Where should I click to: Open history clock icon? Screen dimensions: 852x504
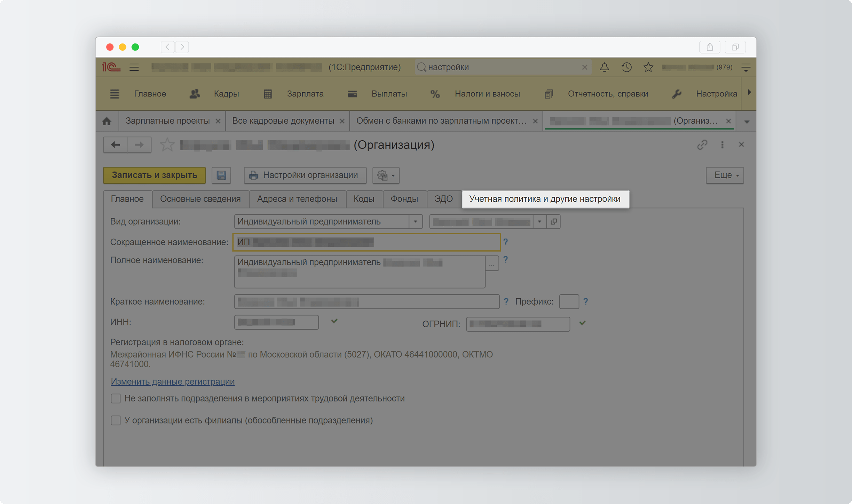click(x=626, y=67)
